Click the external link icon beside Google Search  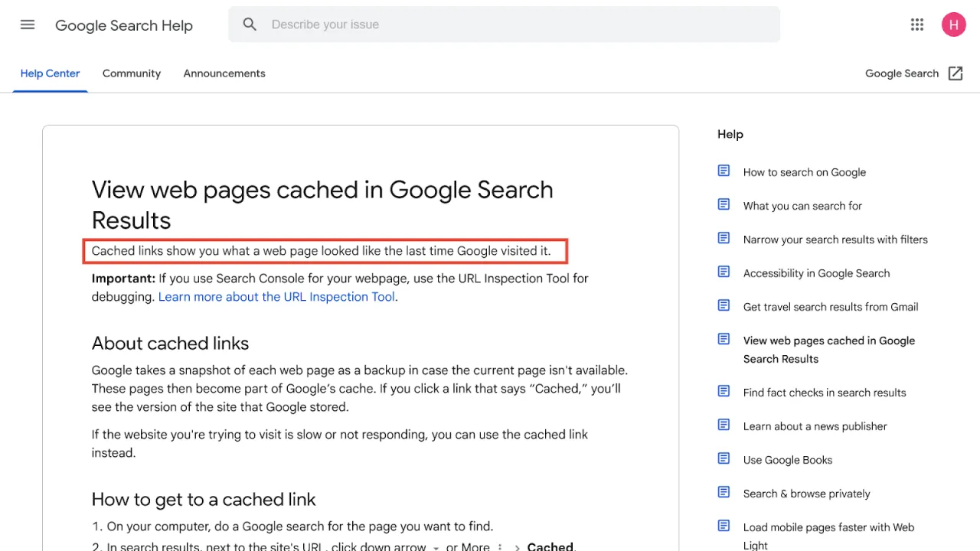coord(955,73)
